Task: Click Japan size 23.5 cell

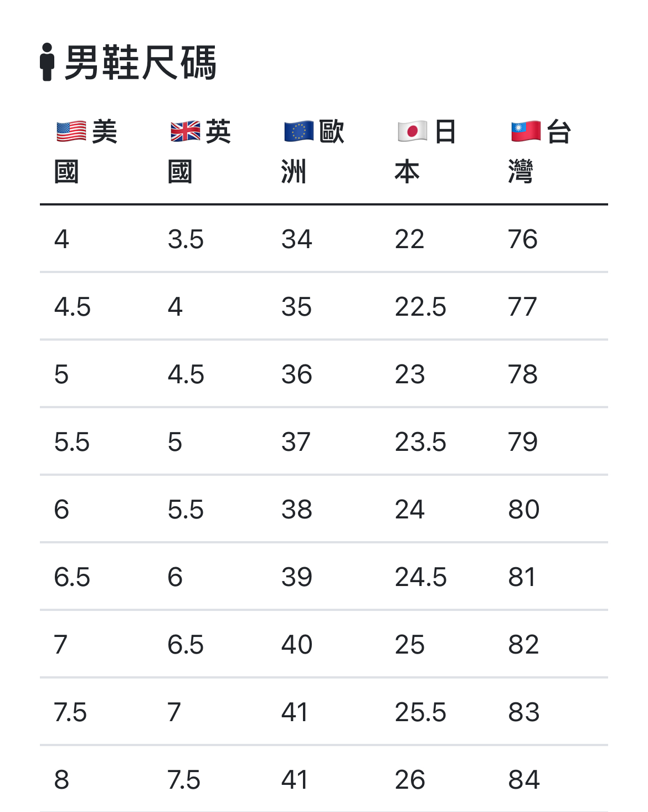Action: [x=420, y=442]
